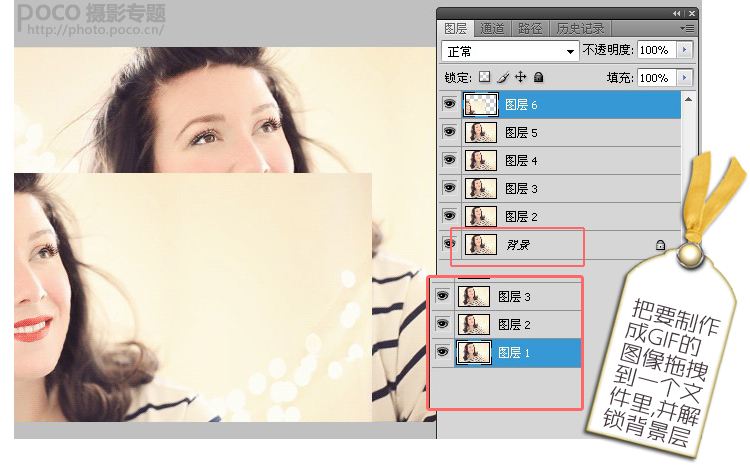Toggle visibility of 图层 4
The height and width of the screenshot is (471, 750).
coord(449,160)
